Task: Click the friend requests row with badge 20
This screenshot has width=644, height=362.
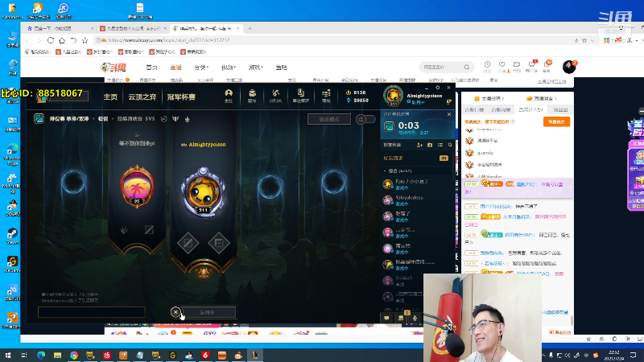Action: [x=415, y=158]
